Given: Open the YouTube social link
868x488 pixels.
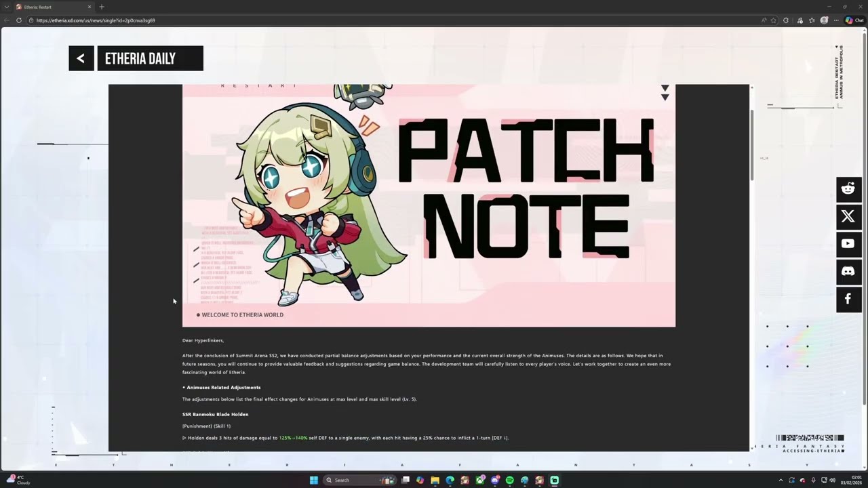Looking at the screenshot, I should pos(848,244).
